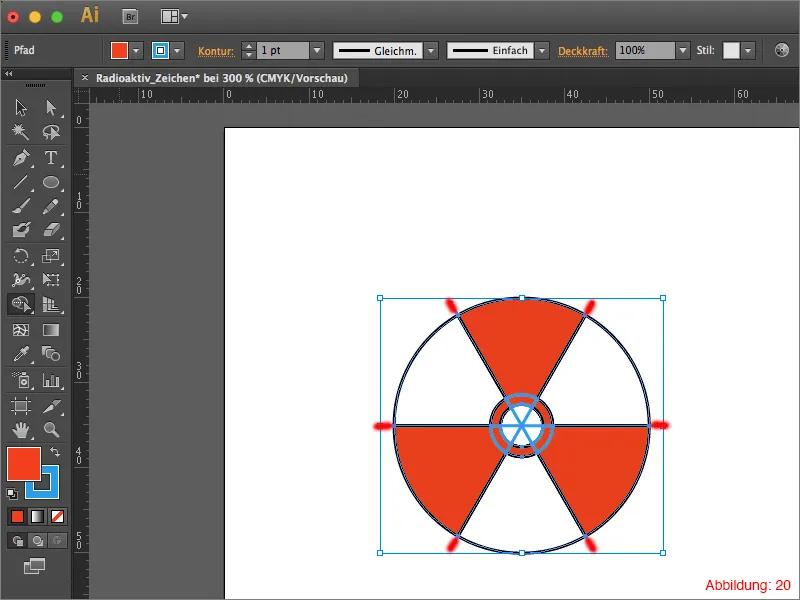Select the Column Graph tool
The width and height of the screenshot is (800, 600).
pos(51,380)
